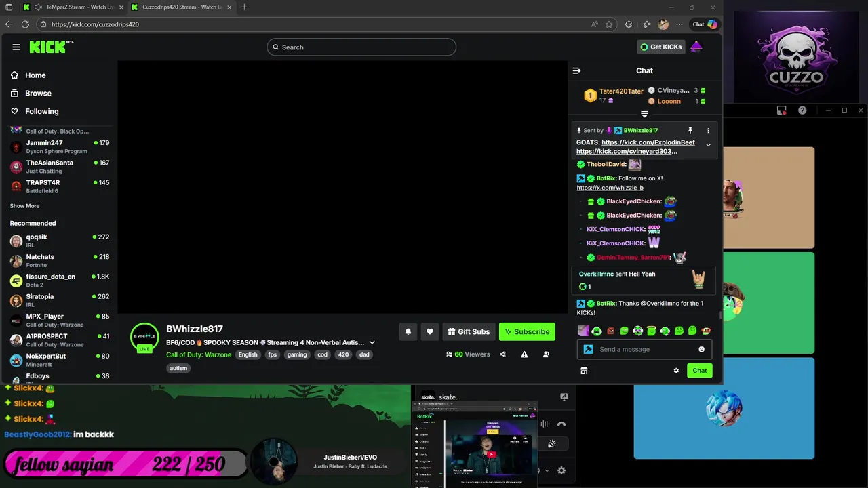Refresh the browser page
868x488 pixels.
coord(25,24)
